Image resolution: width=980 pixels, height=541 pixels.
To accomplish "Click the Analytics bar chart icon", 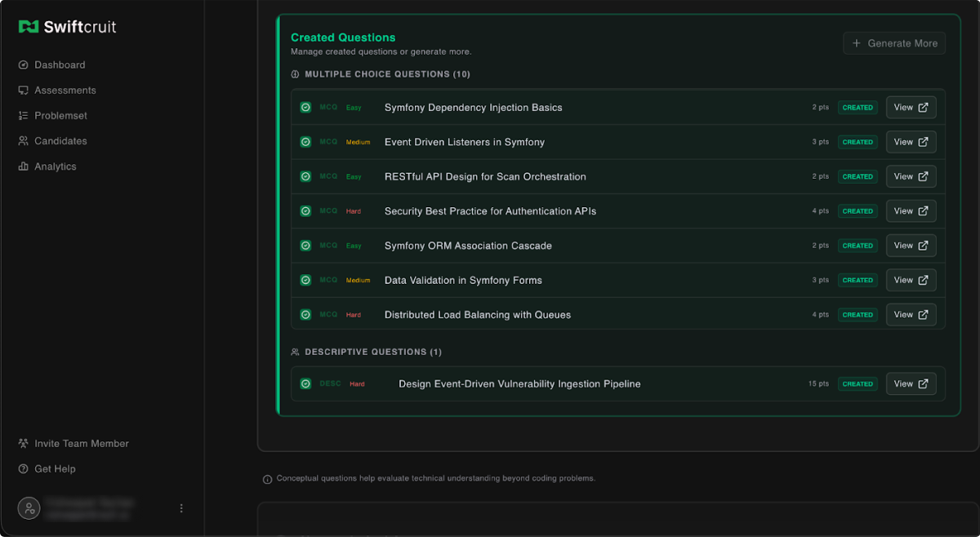I will click(x=24, y=166).
